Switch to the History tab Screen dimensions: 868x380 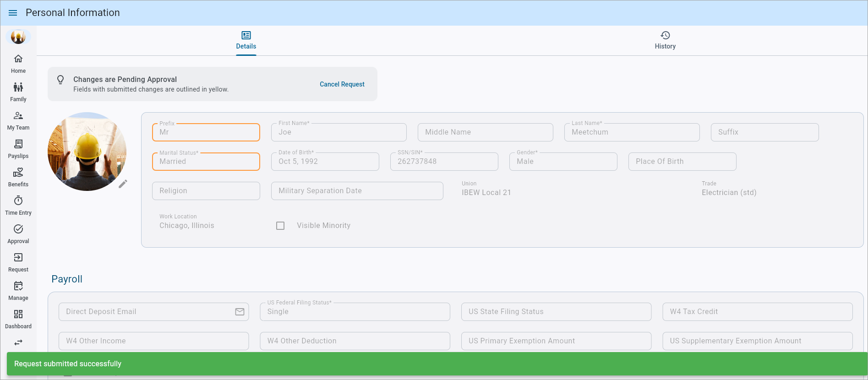point(665,40)
